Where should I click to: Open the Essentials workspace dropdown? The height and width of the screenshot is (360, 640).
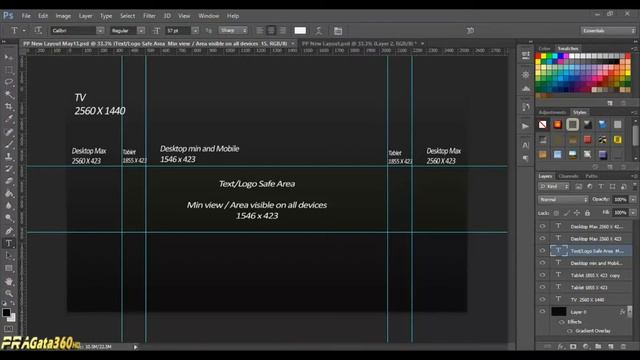608,31
